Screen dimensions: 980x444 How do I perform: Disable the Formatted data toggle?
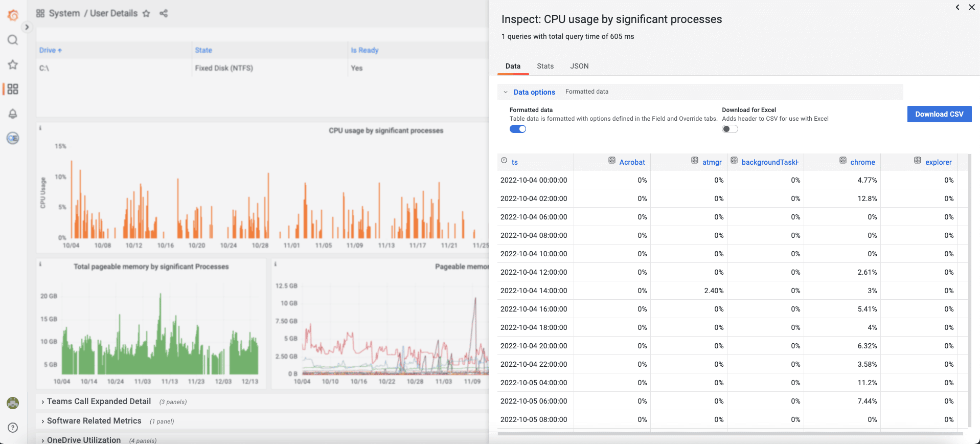[x=517, y=129]
